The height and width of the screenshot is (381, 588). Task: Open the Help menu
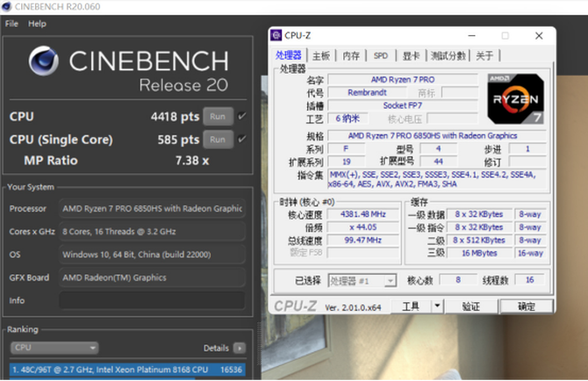pyautogui.click(x=37, y=24)
